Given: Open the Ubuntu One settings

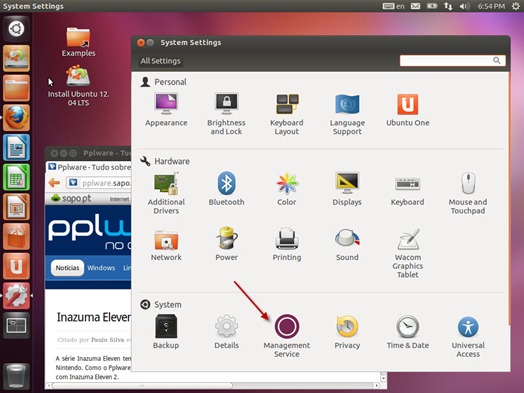Looking at the screenshot, I should (x=408, y=109).
